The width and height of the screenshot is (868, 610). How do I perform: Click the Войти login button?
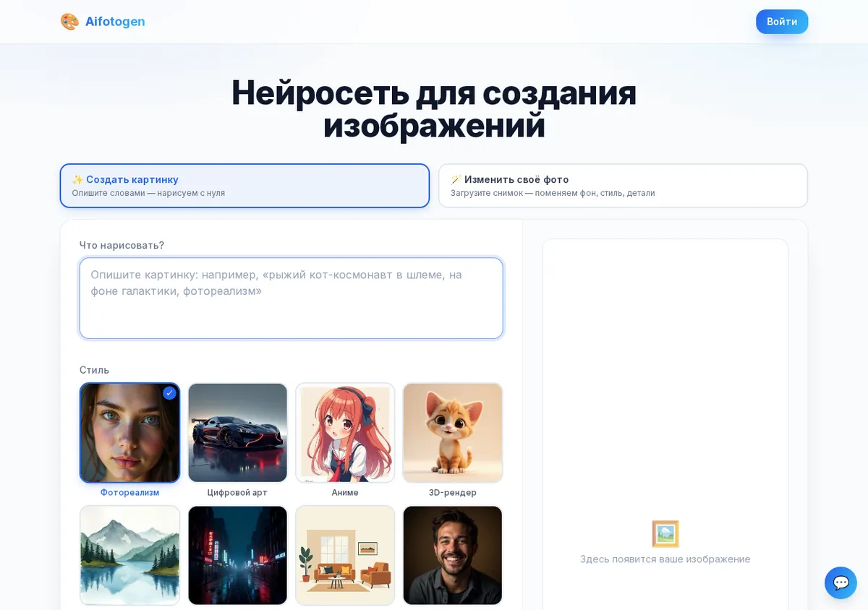tap(782, 22)
